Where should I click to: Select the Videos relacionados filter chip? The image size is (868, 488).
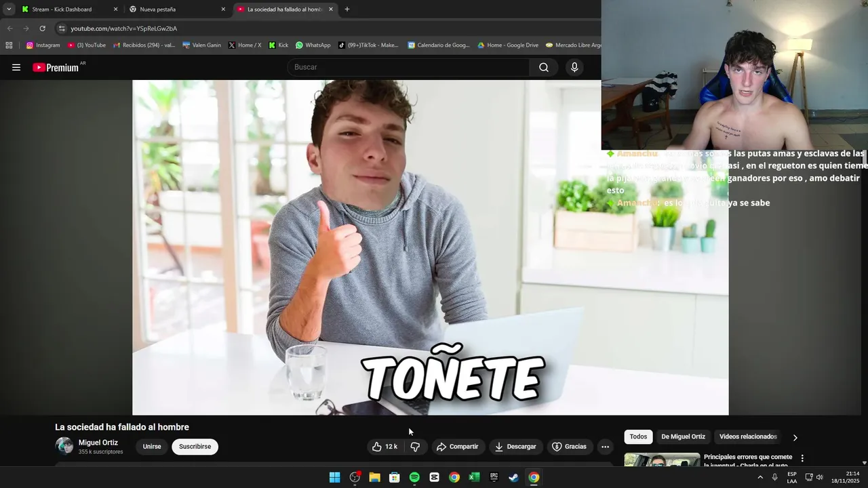[x=748, y=436]
